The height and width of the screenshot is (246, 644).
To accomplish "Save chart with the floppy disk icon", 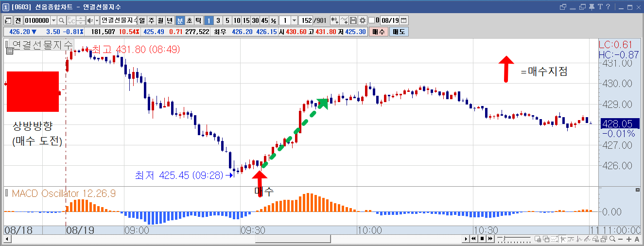I will (x=353, y=20).
